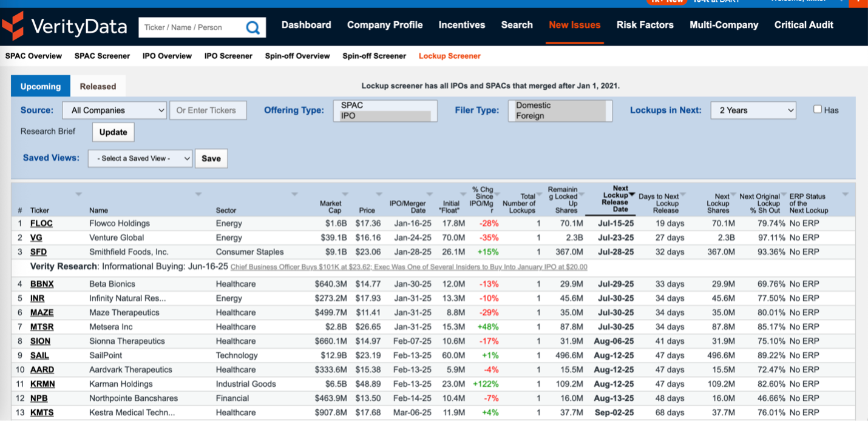Click the VerityData logo
This screenshot has height=422, width=868.
(x=64, y=27)
